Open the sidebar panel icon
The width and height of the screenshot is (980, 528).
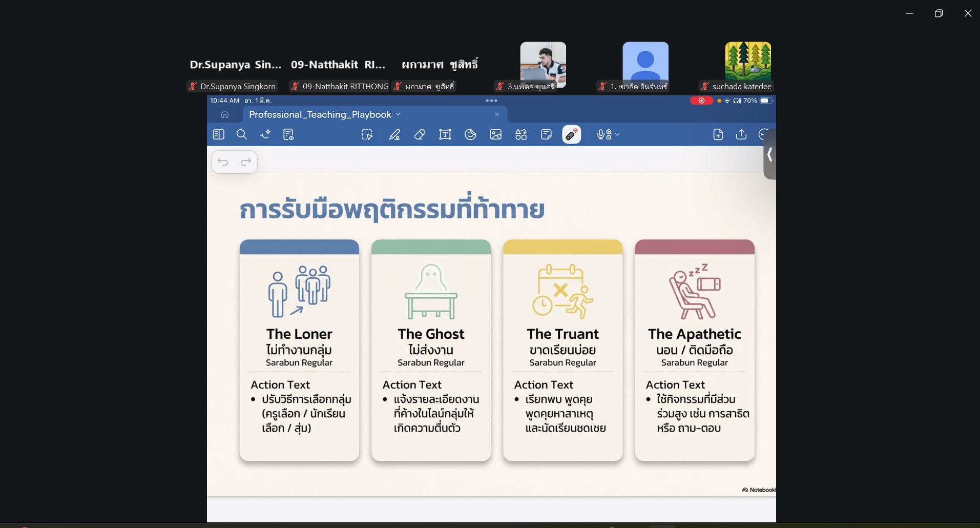(x=219, y=134)
